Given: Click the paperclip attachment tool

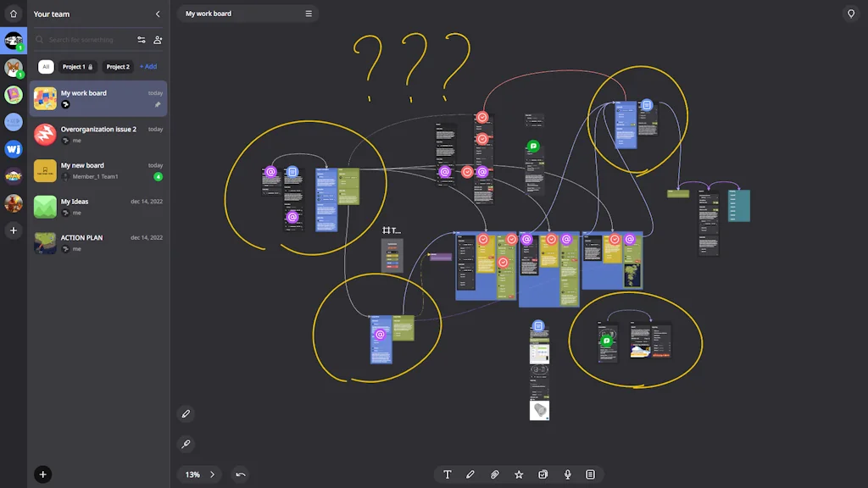Looking at the screenshot, I should [494, 474].
